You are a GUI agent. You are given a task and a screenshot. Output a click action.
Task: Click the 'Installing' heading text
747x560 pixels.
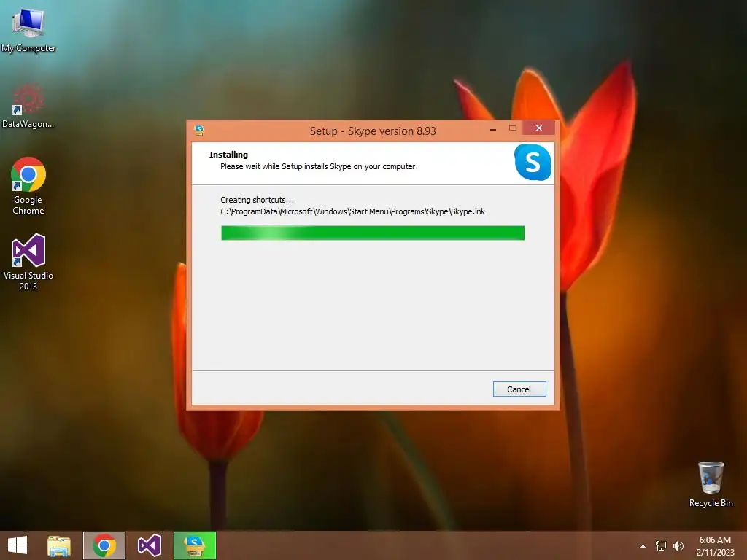(228, 155)
